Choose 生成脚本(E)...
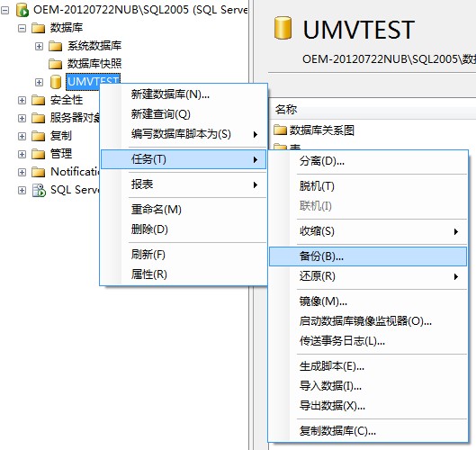Screen dimensions: 476x450 368,366
